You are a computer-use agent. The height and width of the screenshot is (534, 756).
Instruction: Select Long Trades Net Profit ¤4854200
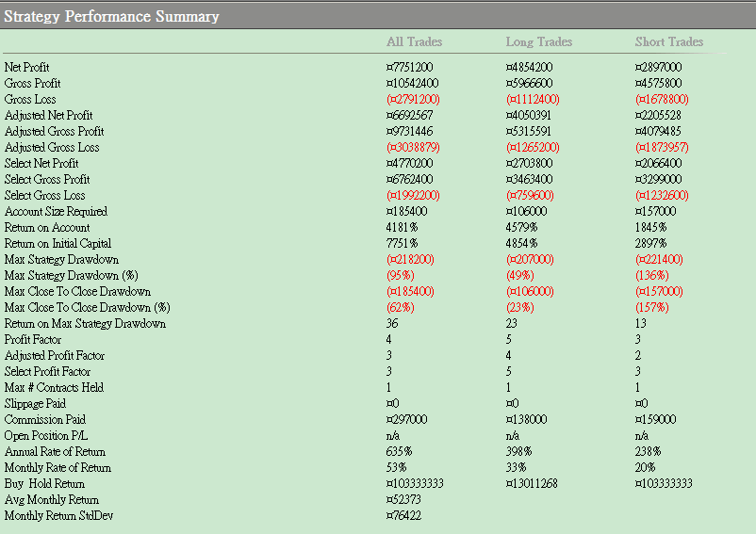click(529, 67)
